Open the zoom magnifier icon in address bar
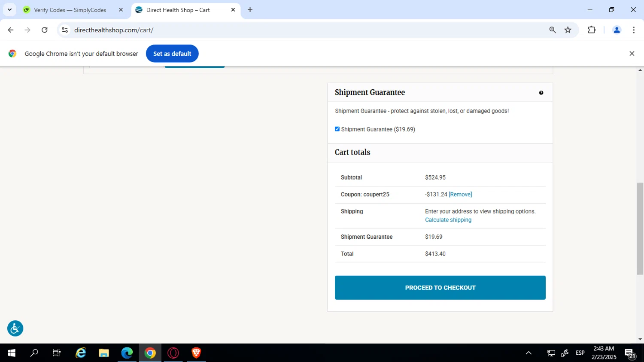This screenshot has width=644, height=362. (553, 30)
